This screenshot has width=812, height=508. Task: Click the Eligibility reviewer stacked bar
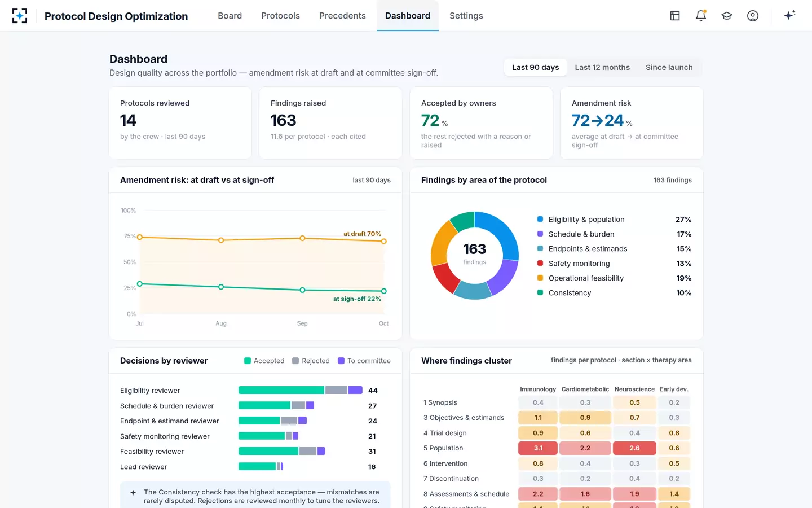(301, 390)
